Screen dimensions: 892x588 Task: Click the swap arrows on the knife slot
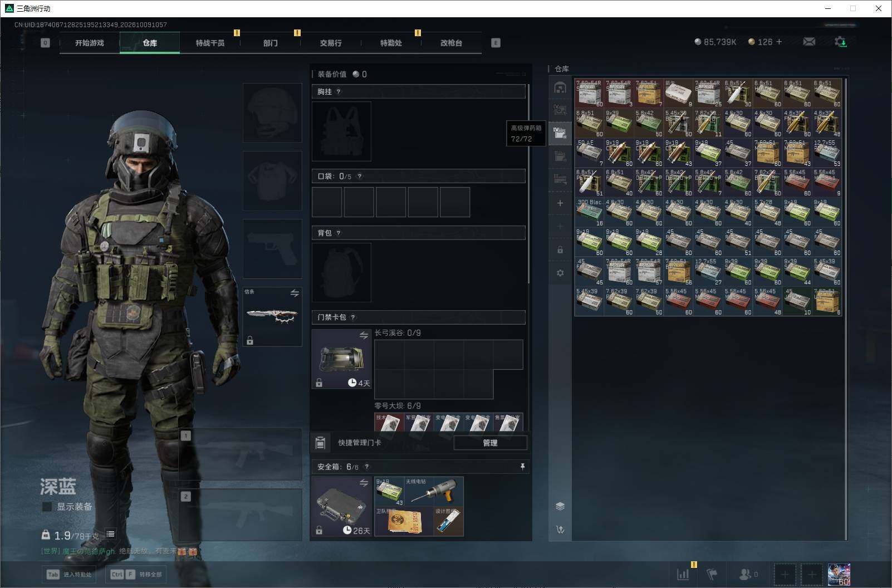point(295,293)
